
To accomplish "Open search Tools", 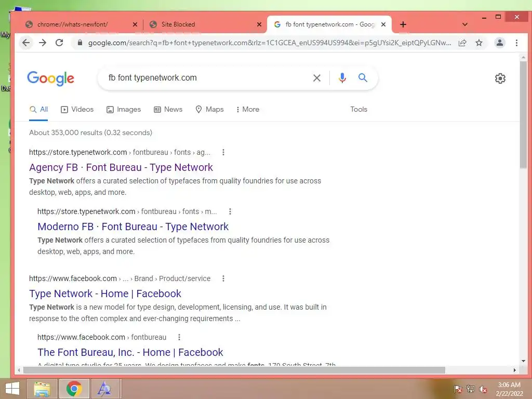I will point(358,109).
